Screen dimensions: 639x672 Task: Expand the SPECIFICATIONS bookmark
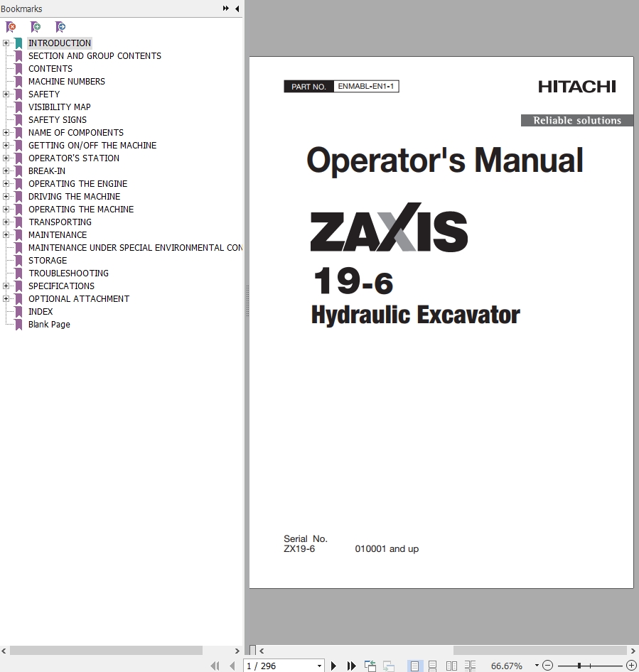[x=6, y=286]
